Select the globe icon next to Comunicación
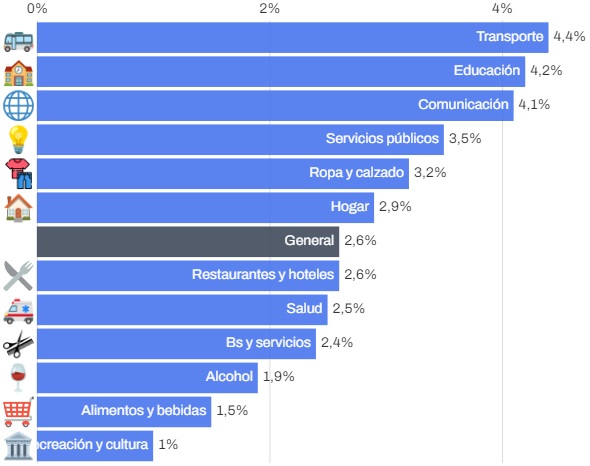Image resolution: width=590 pixels, height=466 pixels. [x=18, y=106]
